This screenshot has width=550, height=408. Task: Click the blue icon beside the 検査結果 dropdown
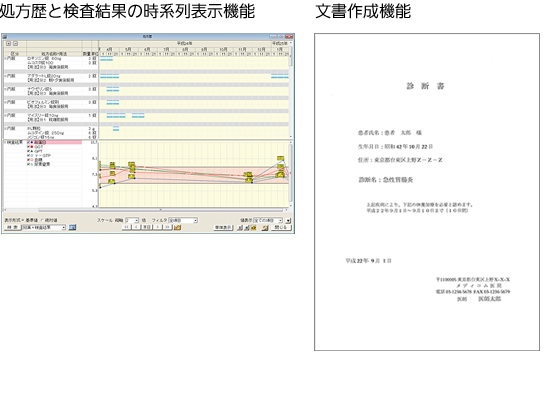tap(72, 228)
